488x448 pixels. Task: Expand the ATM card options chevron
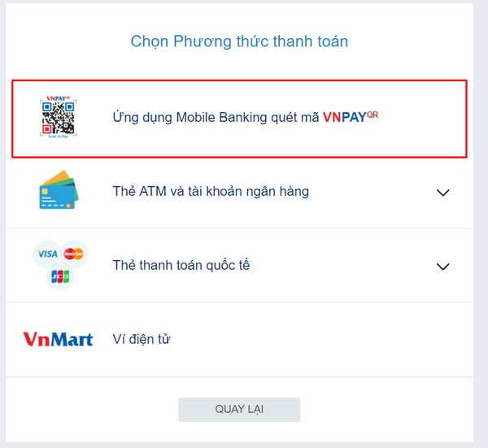click(442, 192)
